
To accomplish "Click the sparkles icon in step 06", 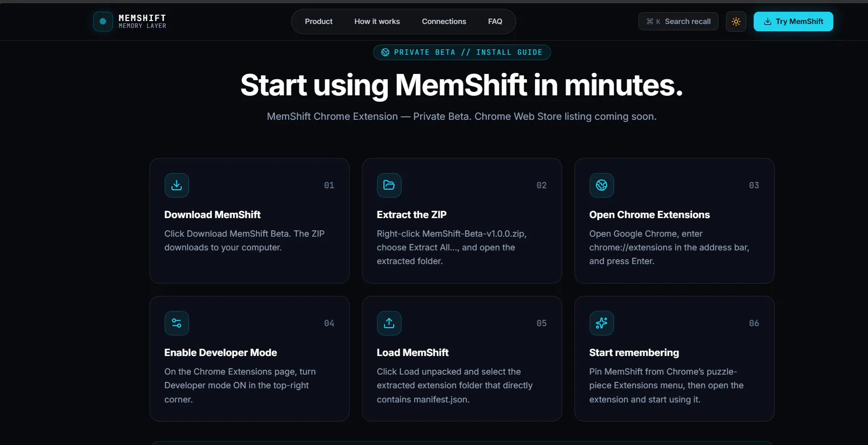I will point(602,323).
